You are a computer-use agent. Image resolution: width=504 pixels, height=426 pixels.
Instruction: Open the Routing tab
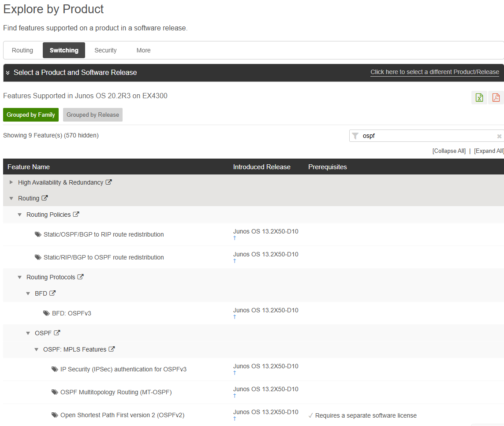[x=22, y=50]
